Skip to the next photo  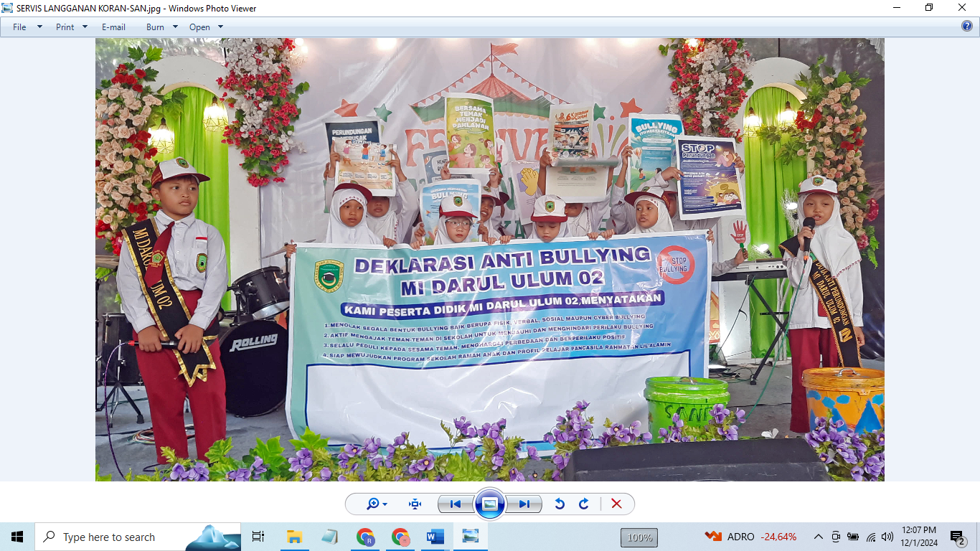point(524,504)
